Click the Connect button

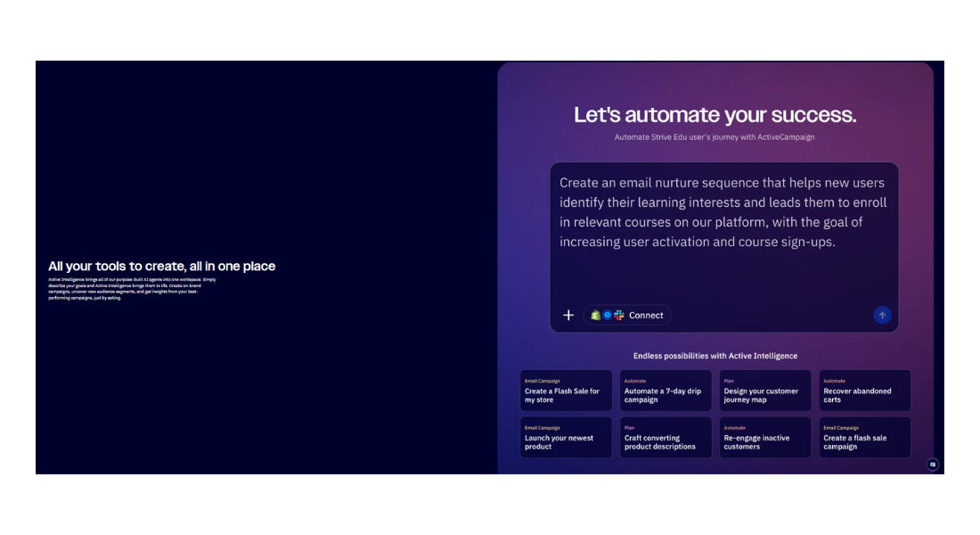[627, 316]
